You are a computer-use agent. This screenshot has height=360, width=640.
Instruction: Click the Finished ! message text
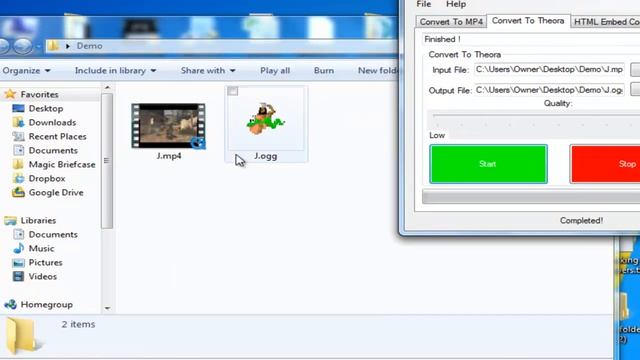pyautogui.click(x=442, y=39)
